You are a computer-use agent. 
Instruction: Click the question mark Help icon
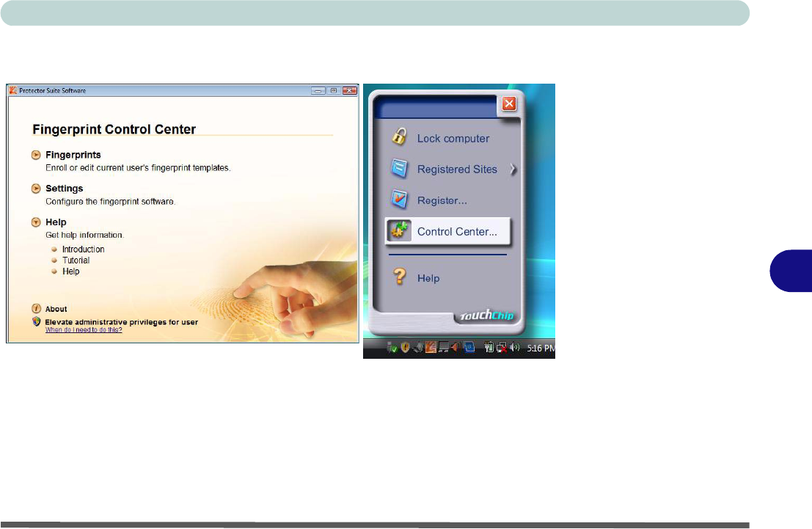[x=400, y=276]
